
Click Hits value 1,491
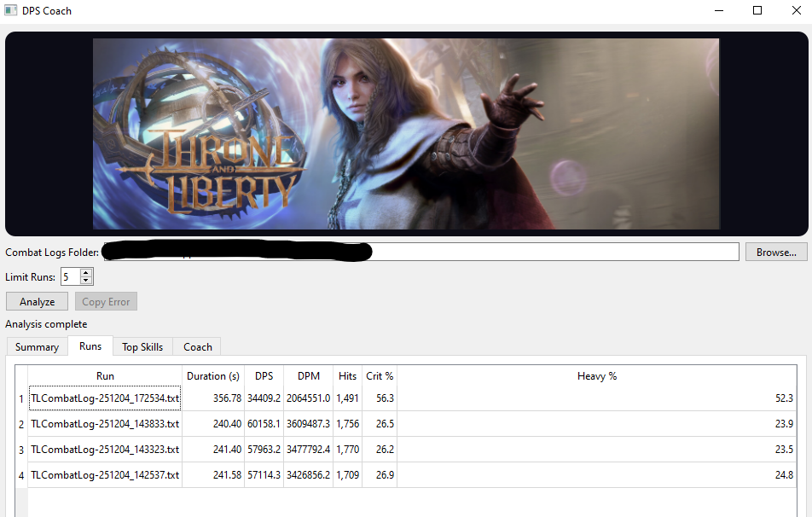[x=347, y=398]
